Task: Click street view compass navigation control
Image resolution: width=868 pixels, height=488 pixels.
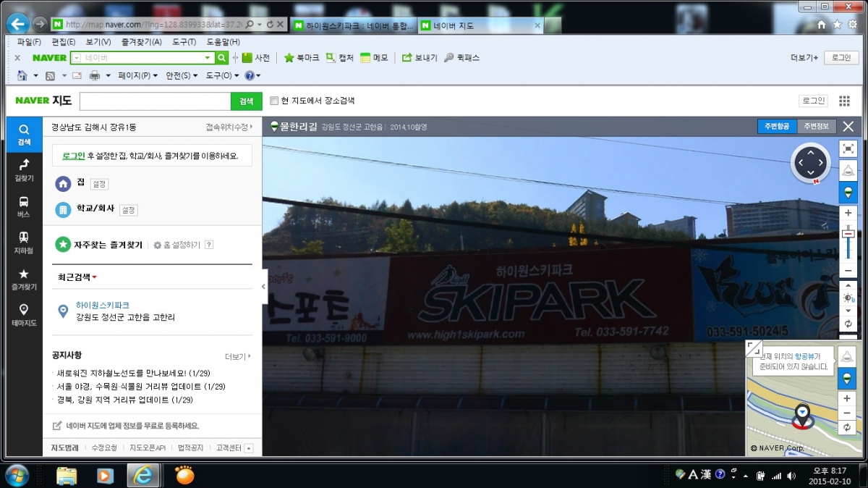Action: [811, 162]
